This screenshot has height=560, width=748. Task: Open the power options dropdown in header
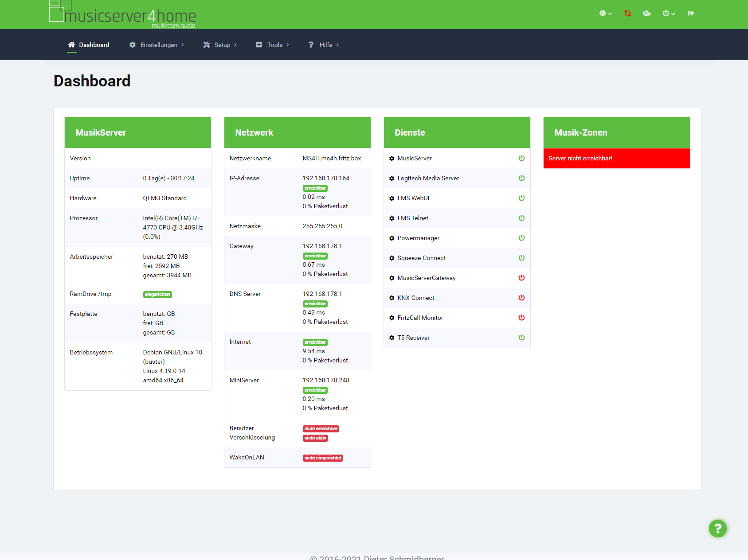[669, 13]
